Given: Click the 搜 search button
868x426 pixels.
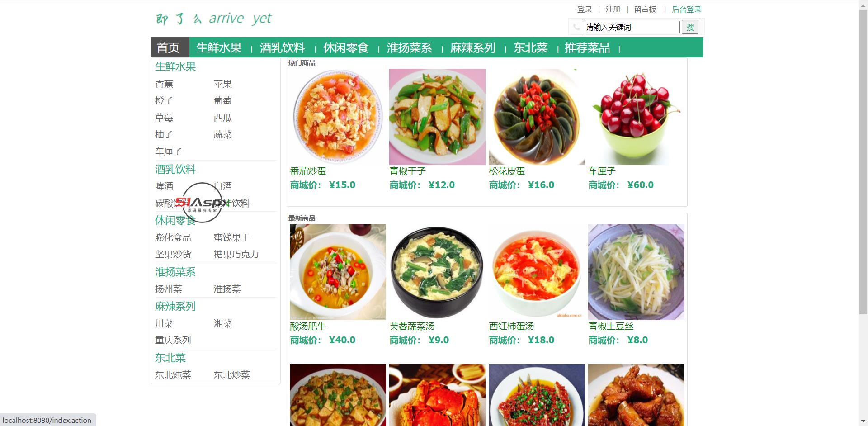Looking at the screenshot, I should [x=690, y=27].
